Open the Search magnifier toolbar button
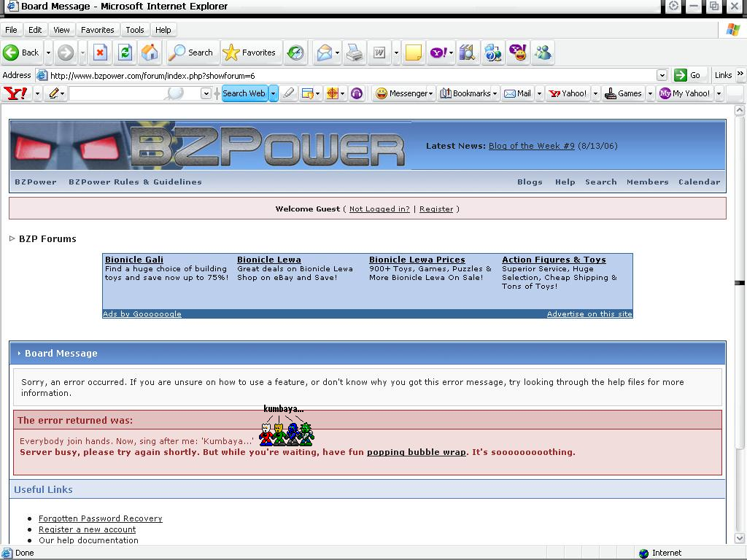The image size is (747, 560). pos(190,52)
